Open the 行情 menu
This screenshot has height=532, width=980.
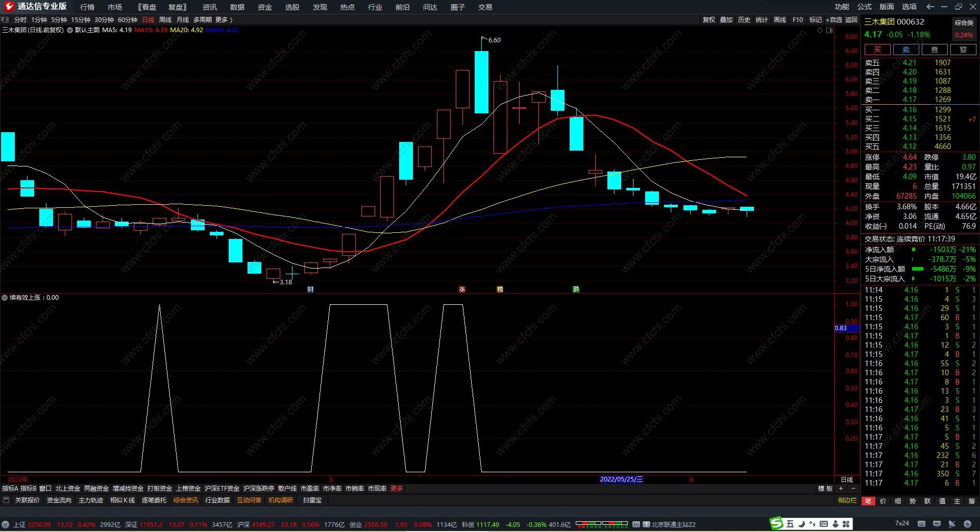pyautogui.click(x=87, y=7)
